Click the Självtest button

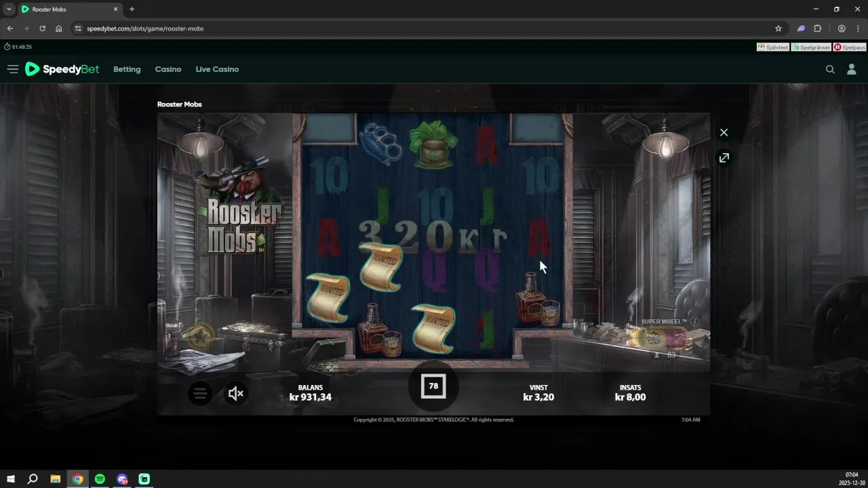coord(773,47)
